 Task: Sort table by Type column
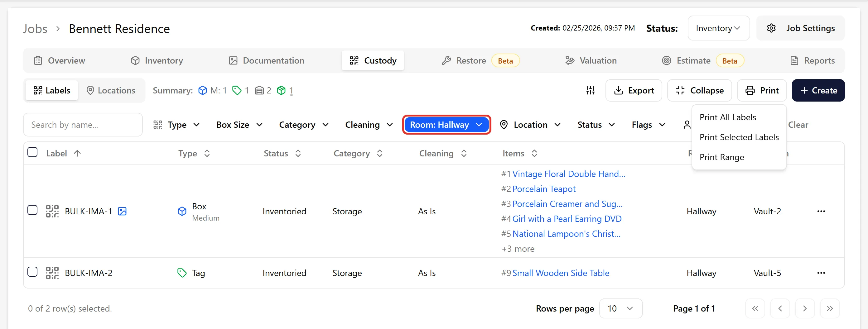194,153
